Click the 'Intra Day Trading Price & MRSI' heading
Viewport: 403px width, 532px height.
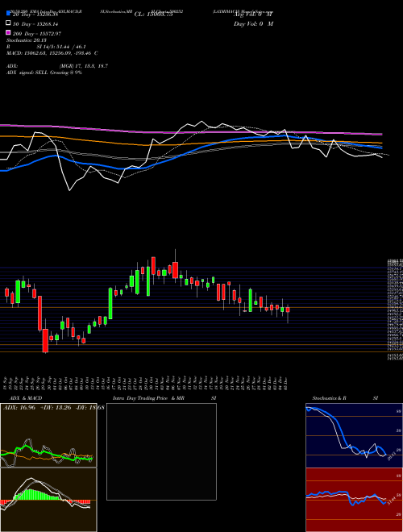[x=163, y=398]
